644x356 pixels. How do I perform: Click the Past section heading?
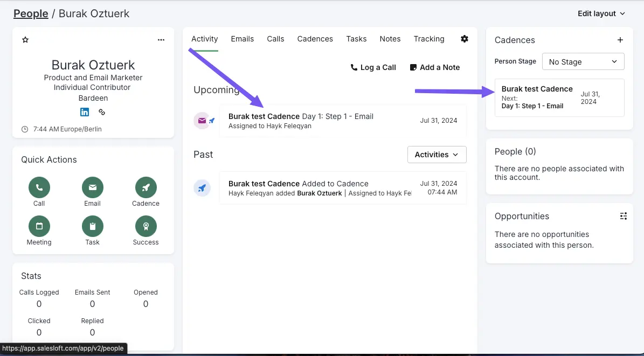[x=203, y=155]
